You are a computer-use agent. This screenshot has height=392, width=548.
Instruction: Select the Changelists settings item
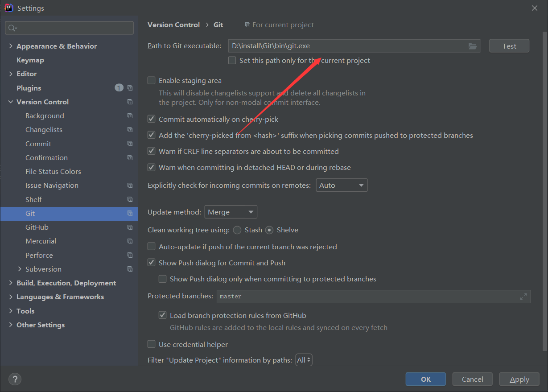[44, 129]
